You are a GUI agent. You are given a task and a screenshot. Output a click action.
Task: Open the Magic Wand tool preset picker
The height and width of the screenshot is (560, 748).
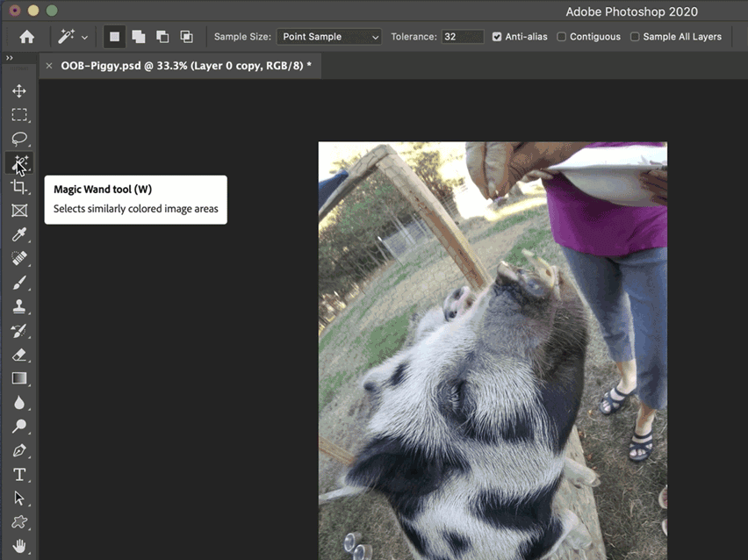pos(73,37)
